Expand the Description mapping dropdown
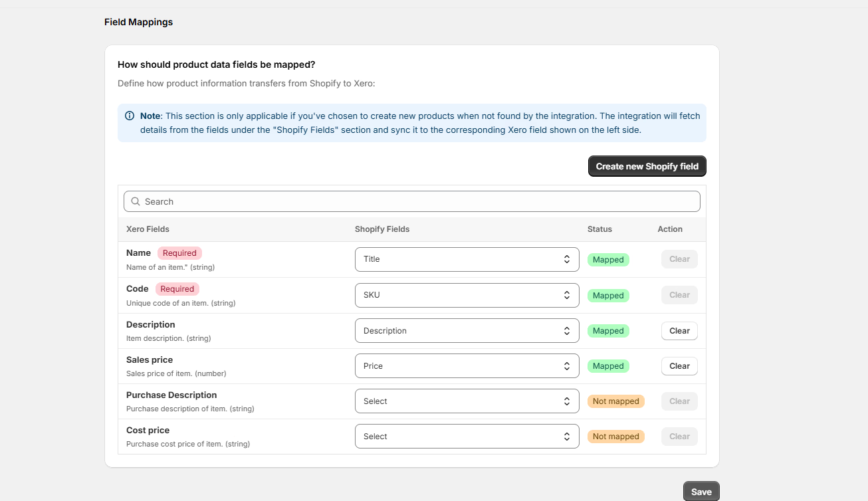868x501 pixels. pos(467,331)
